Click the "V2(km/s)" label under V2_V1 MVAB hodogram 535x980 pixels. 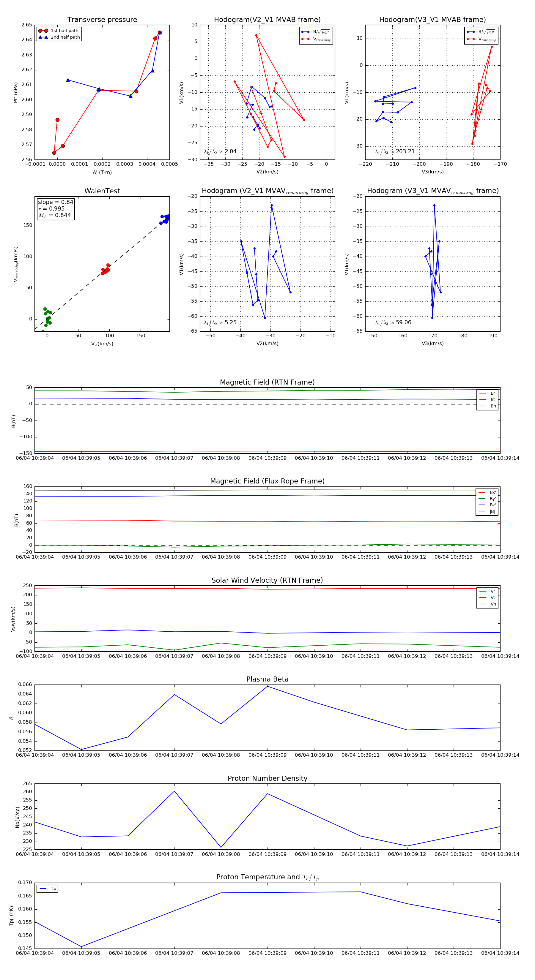(267, 172)
